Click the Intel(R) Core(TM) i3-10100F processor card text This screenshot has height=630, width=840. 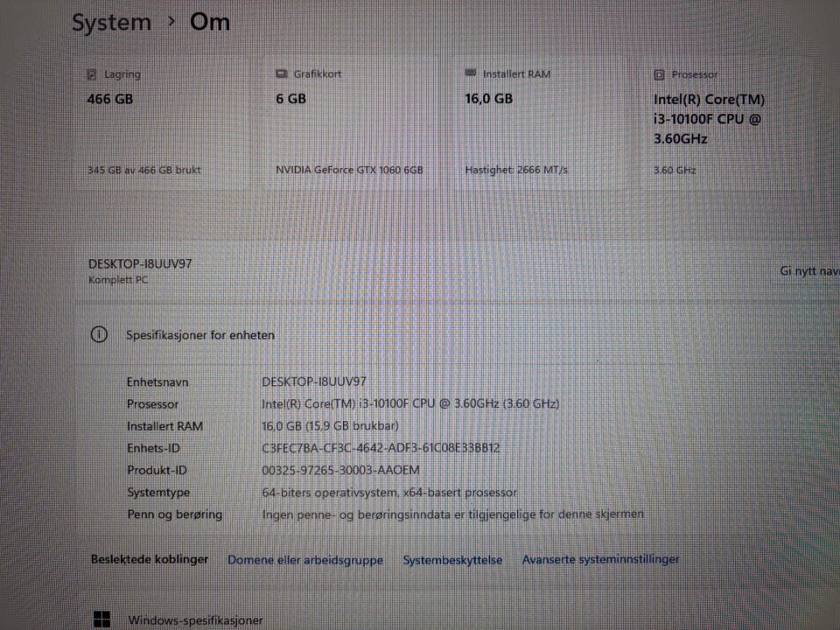pos(709,119)
